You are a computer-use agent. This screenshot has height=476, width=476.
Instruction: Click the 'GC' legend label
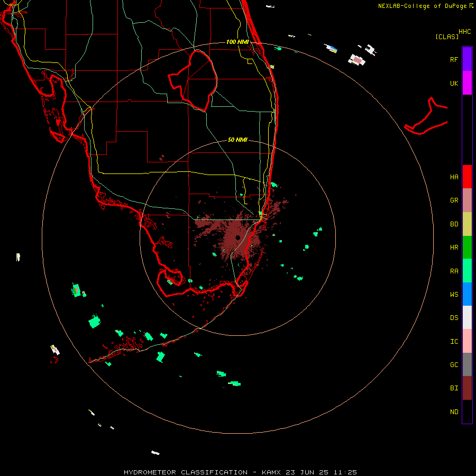coord(454,364)
